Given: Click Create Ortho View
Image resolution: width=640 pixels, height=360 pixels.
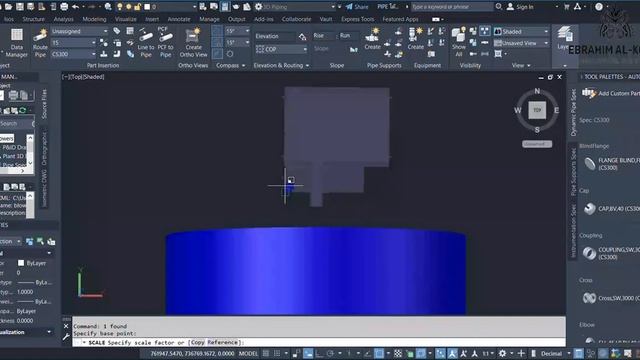Looking at the screenshot, I should [193, 42].
